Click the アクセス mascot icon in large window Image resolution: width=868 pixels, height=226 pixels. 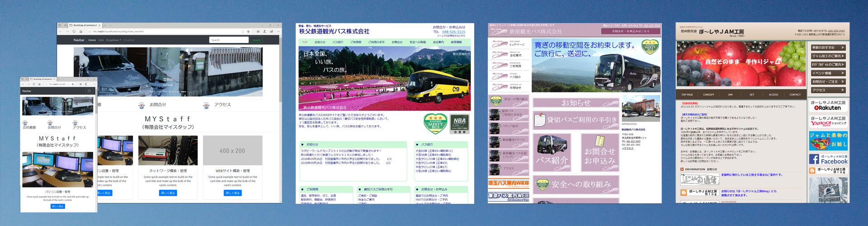pos(206,105)
